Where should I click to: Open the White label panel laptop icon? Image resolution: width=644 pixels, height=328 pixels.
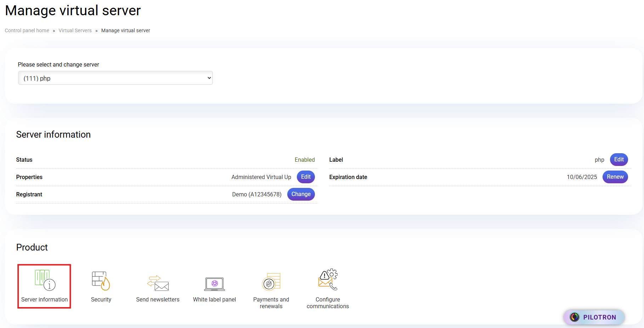(x=214, y=284)
